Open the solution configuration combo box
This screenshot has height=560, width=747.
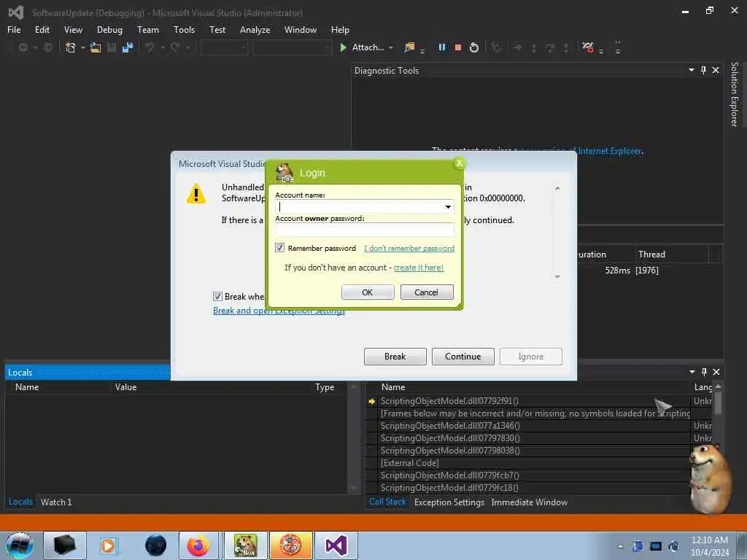(224, 47)
